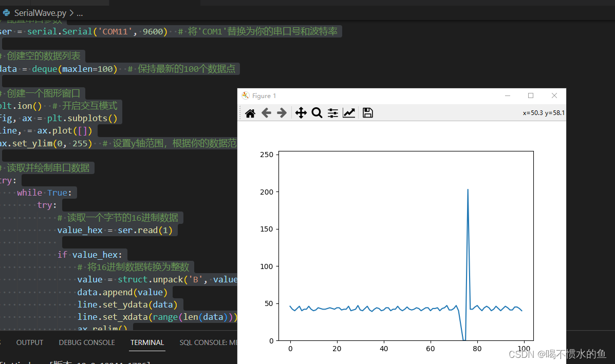Switch to the TERMINAL tab
Screen dimensions: 615x364
point(147,342)
